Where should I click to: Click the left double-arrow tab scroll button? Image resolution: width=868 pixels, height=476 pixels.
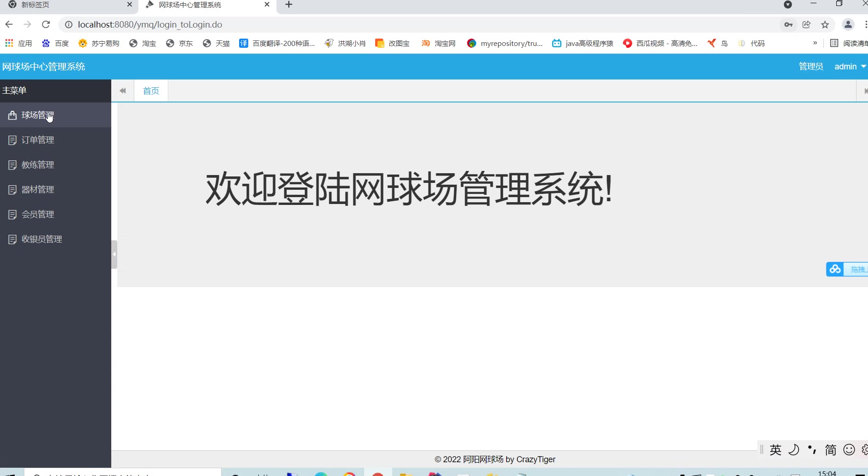123,91
